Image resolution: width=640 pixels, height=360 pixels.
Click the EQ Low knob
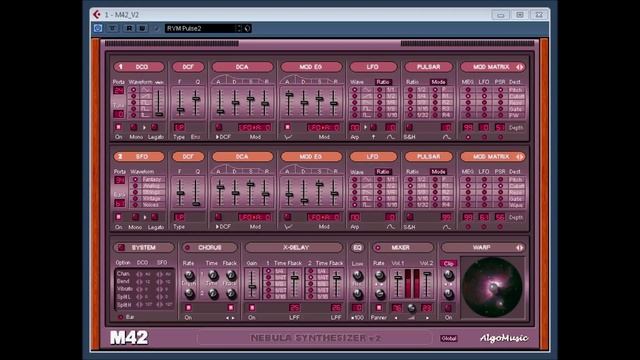pos(358,276)
